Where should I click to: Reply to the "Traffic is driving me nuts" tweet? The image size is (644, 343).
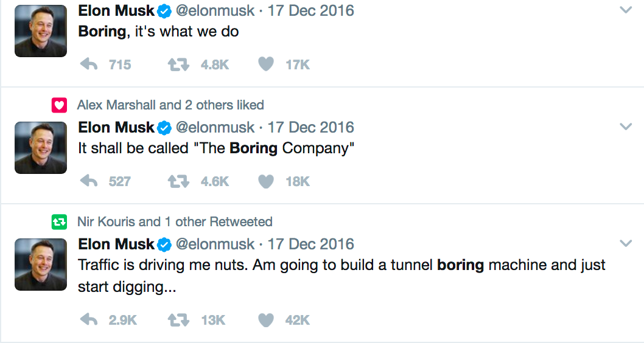pyautogui.click(x=89, y=320)
